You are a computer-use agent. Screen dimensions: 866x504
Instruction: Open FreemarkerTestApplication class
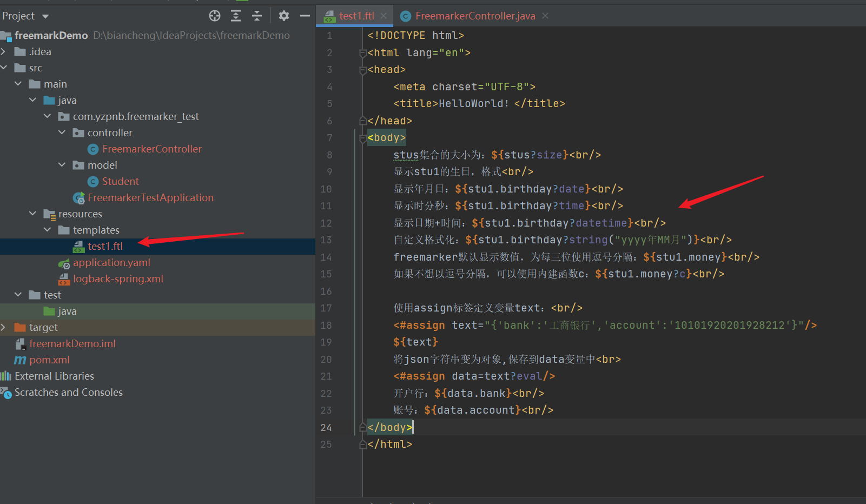tap(150, 197)
